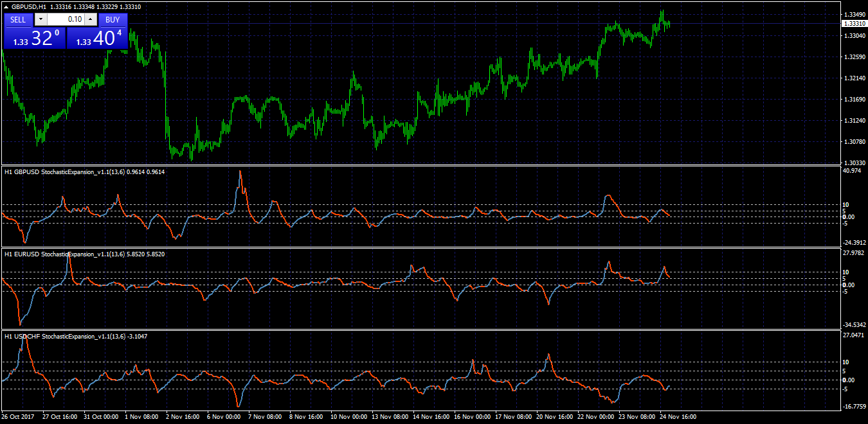
Task: Click the 20 Nov 16:00 time label
Action: [x=555, y=416]
